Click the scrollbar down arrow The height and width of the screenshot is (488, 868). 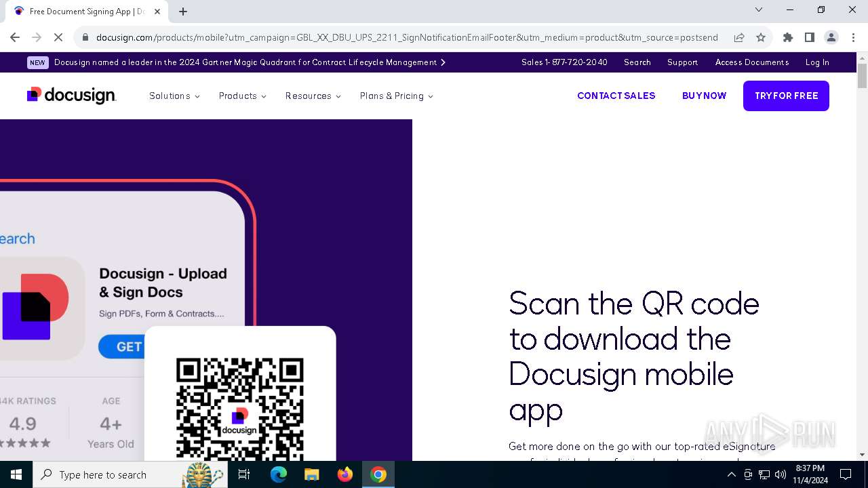coord(862,455)
